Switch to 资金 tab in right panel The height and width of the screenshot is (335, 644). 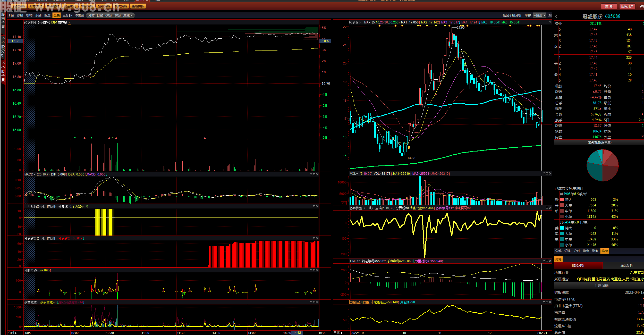click(586, 251)
